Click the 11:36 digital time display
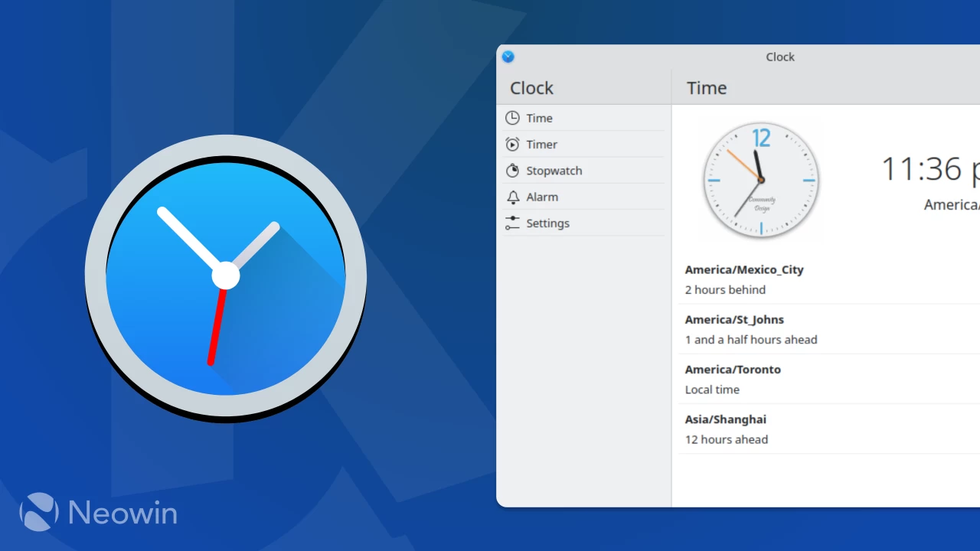980x551 pixels. coord(930,168)
